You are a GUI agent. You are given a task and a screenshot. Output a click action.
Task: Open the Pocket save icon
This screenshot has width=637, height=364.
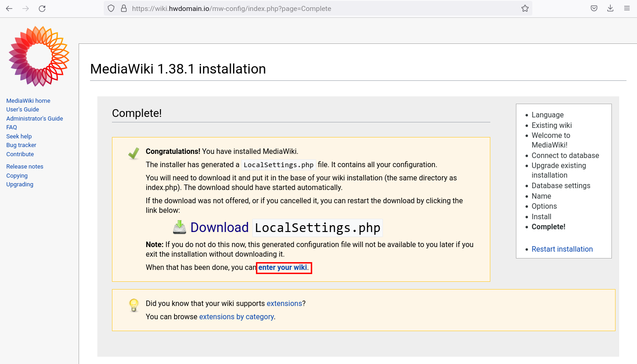pyautogui.click(x=594, y=8)
